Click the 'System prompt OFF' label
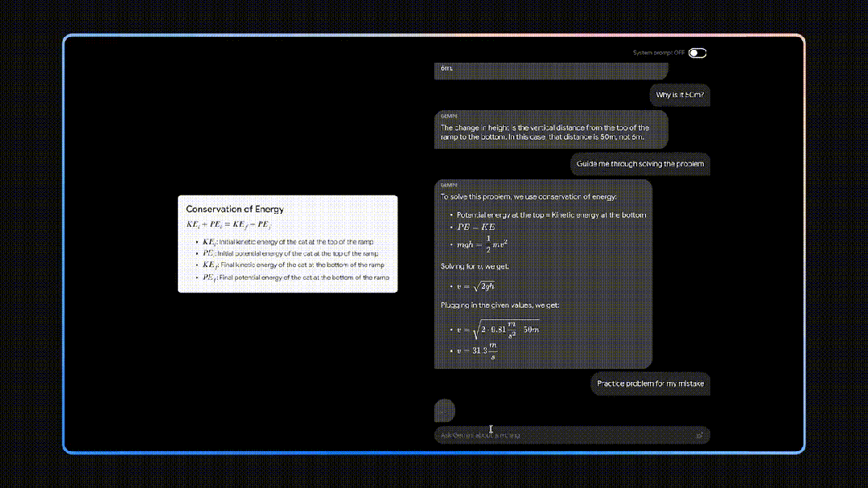Screen dimensions: 868x488 pos(658,53)
